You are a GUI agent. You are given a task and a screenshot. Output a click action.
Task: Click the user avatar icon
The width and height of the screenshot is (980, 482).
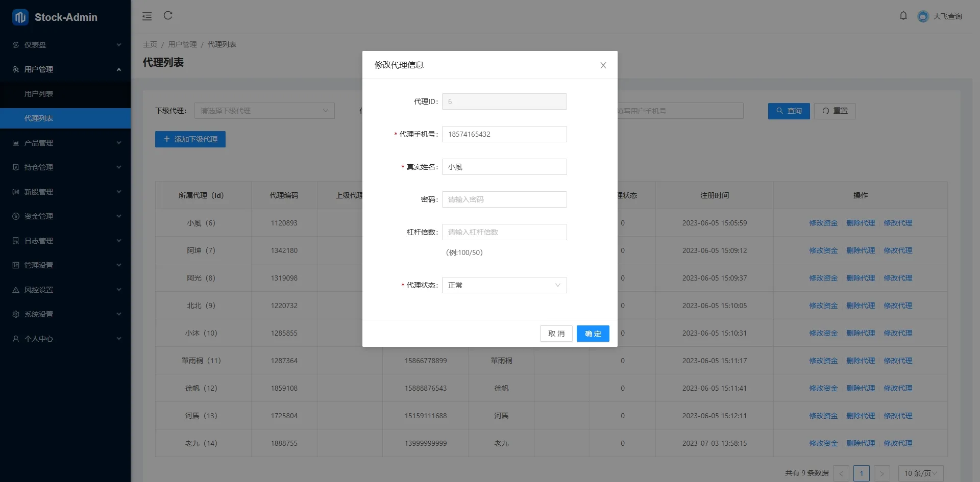click(923, 16)
